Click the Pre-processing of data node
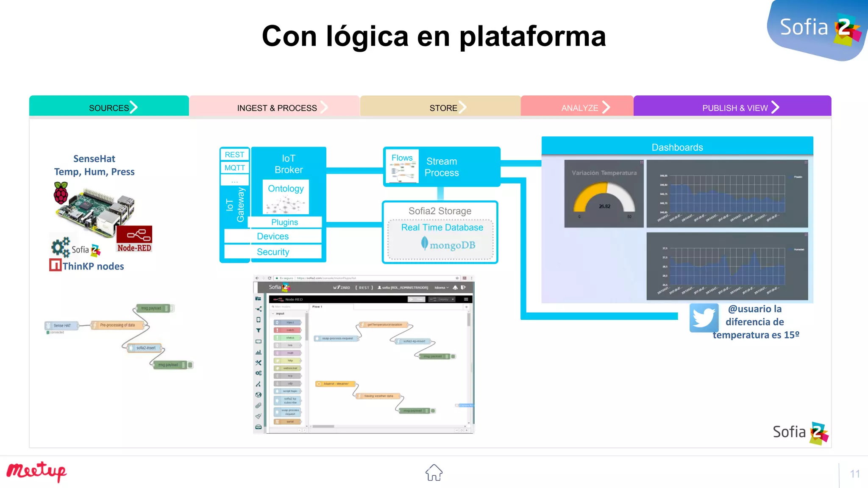This screenshot has height=488, width=868. click(117, 325)
